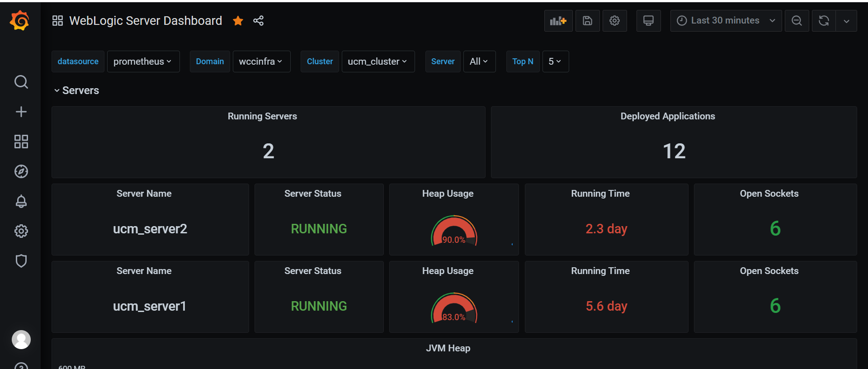This screenshot has height=369, width=868.
Task: Zoom out the time range
Action: click(797, 21)
